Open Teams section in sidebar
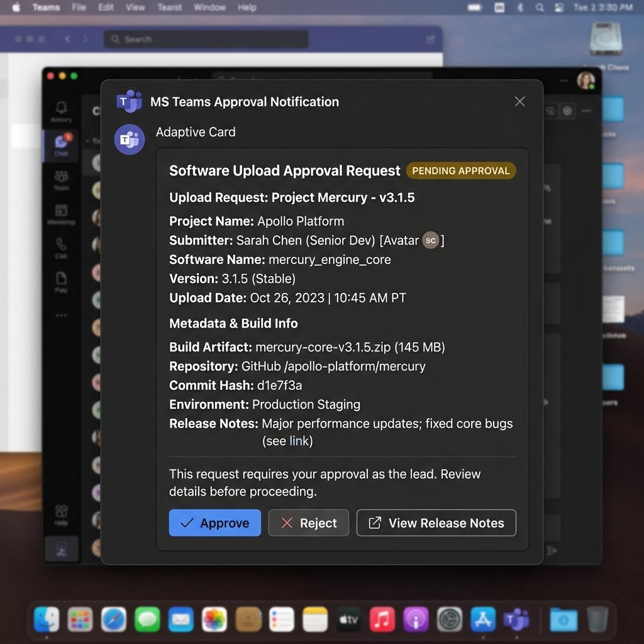The width and height of the screenshot is (644, 644). [x=61, y=180]
